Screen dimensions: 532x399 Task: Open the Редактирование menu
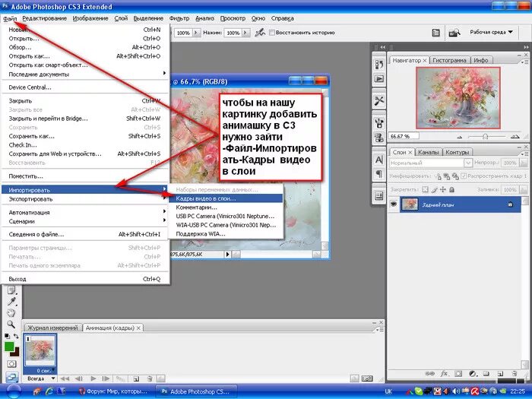44,18
